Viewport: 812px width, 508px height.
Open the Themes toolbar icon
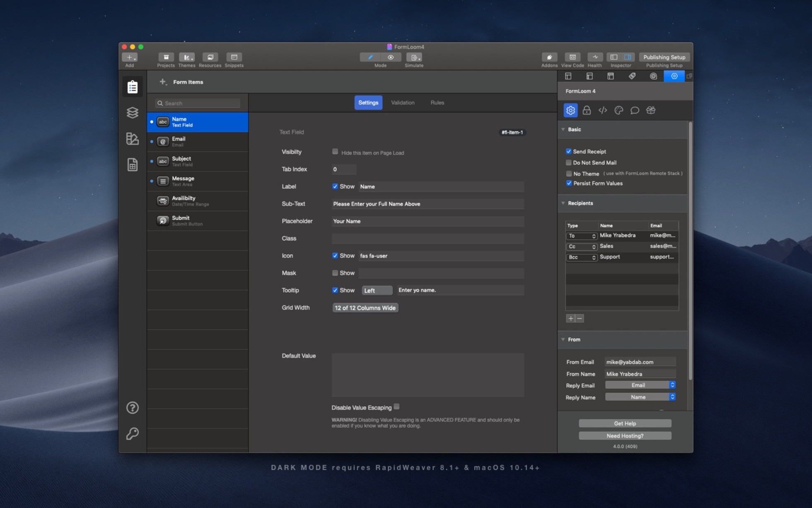click(x=186, y=58)
